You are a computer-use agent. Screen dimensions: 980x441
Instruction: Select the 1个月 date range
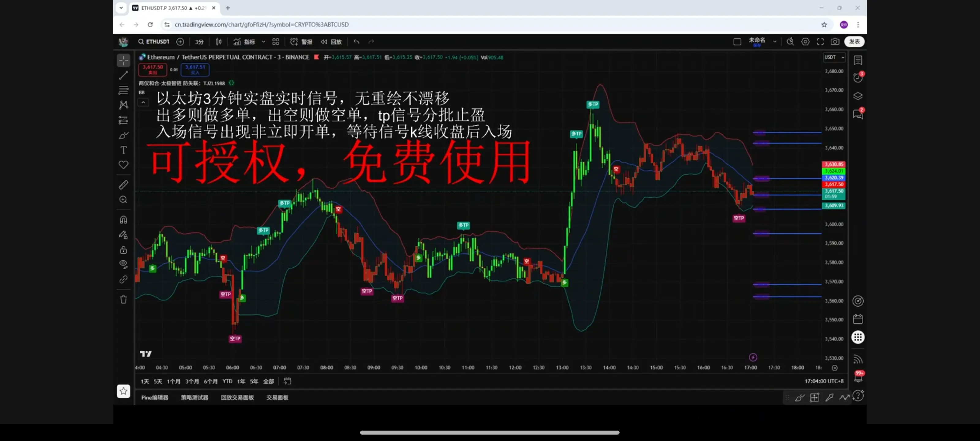[174, 381]
